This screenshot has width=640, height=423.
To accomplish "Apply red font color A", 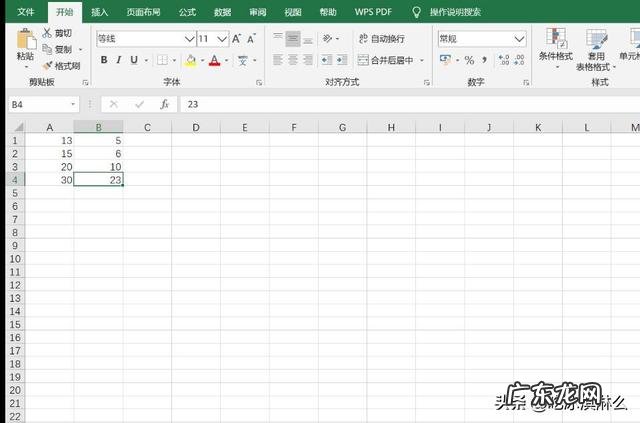I will pos(214,60).
